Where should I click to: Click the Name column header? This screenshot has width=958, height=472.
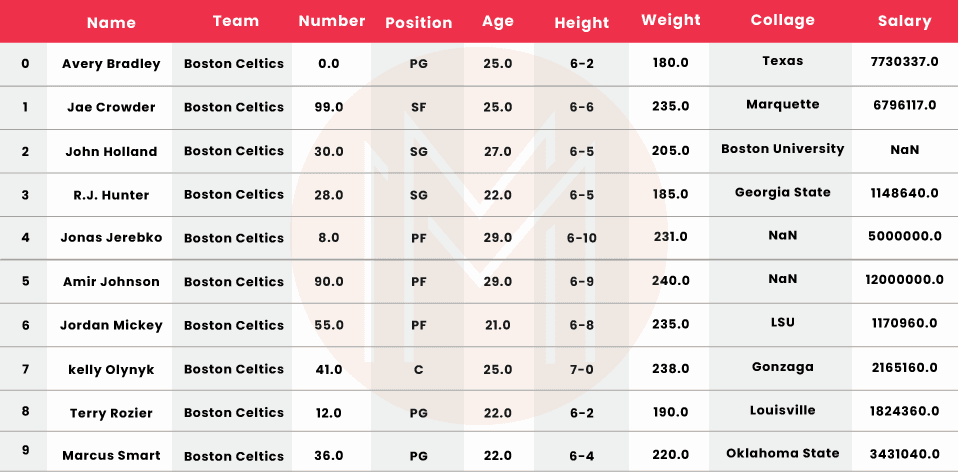[x=111, y=22]
